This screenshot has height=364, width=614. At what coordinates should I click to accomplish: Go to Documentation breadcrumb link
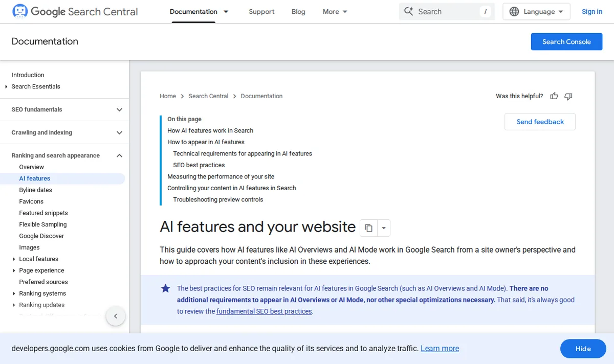(261, 96)
